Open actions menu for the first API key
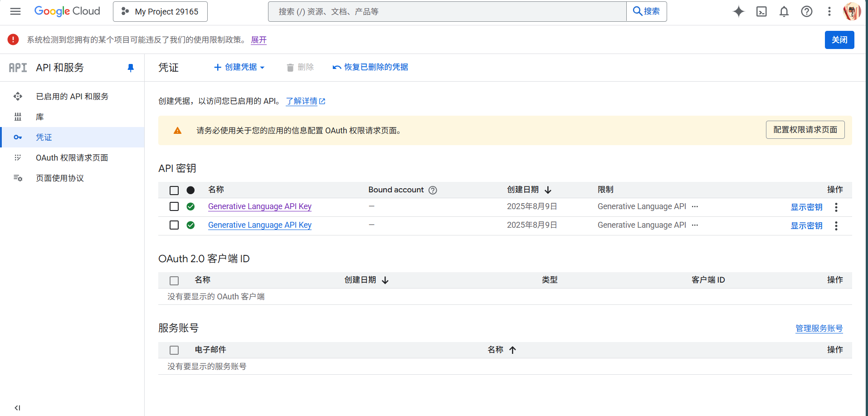868x416 pixels. point(836,207)
